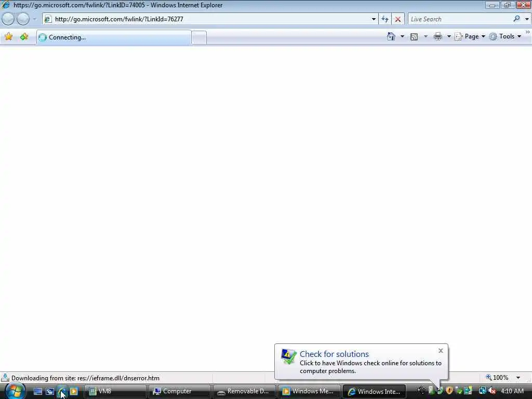Click the network connection tray icon

click(482, 391)
